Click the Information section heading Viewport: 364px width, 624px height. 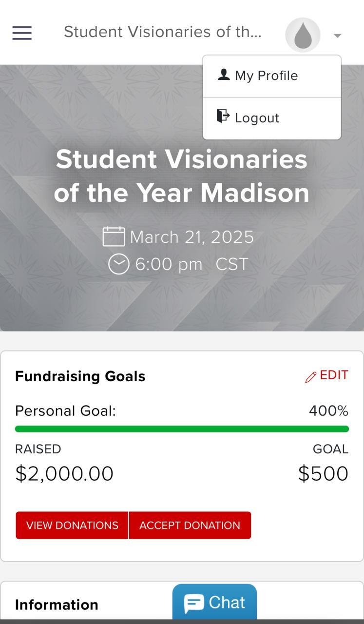[57, 605]
